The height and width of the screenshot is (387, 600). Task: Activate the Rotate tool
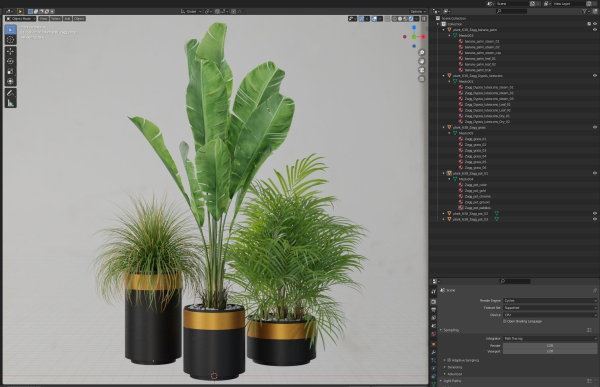tap(10, 61)
